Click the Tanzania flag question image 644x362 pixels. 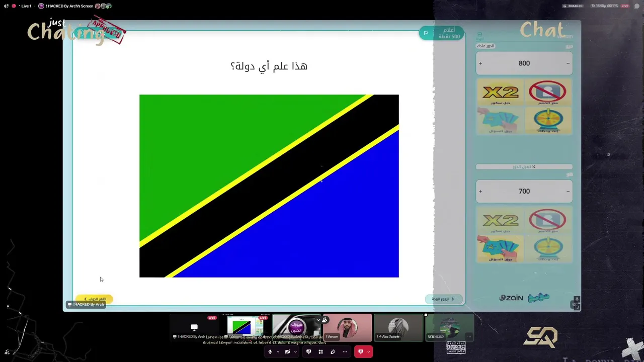(269, 186)
